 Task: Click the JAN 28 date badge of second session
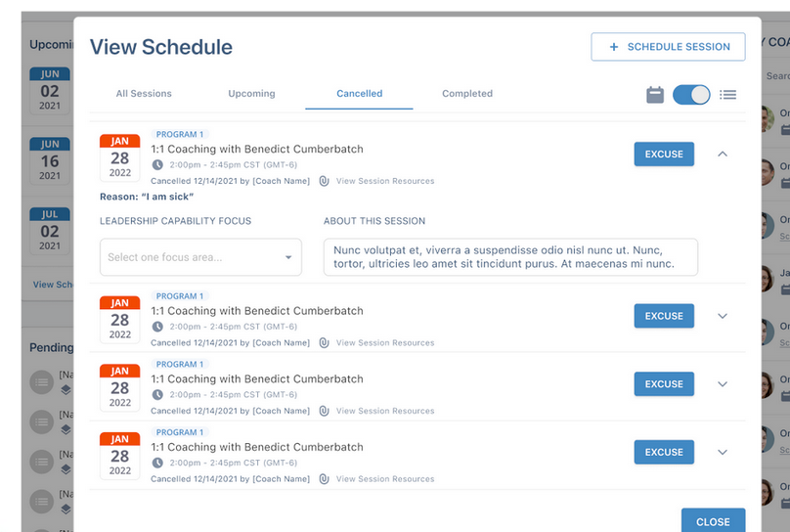pos(119,319)
